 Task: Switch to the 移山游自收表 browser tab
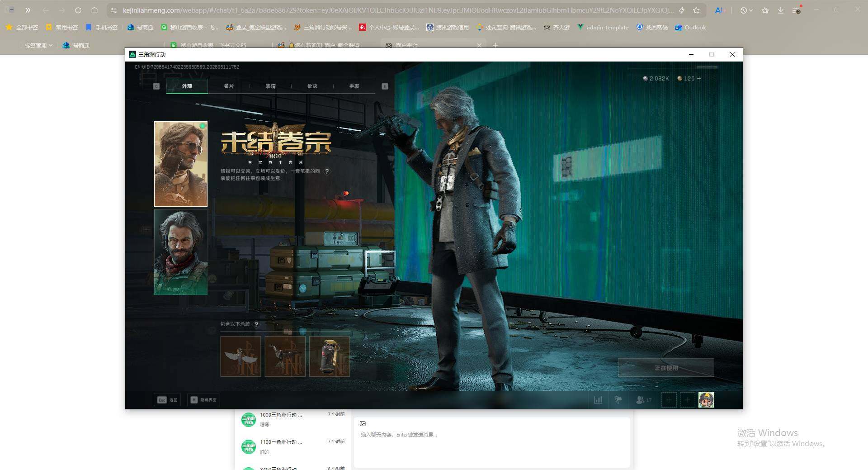coord(213,45)
